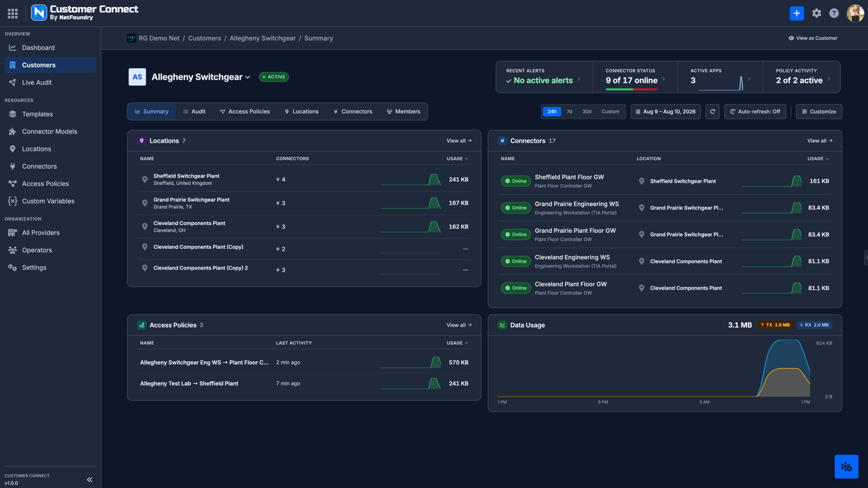The width and height of the screenshot is (868, 488).
Task: Sort Access Policies table by Usage
Action: [x=457, y=343]
